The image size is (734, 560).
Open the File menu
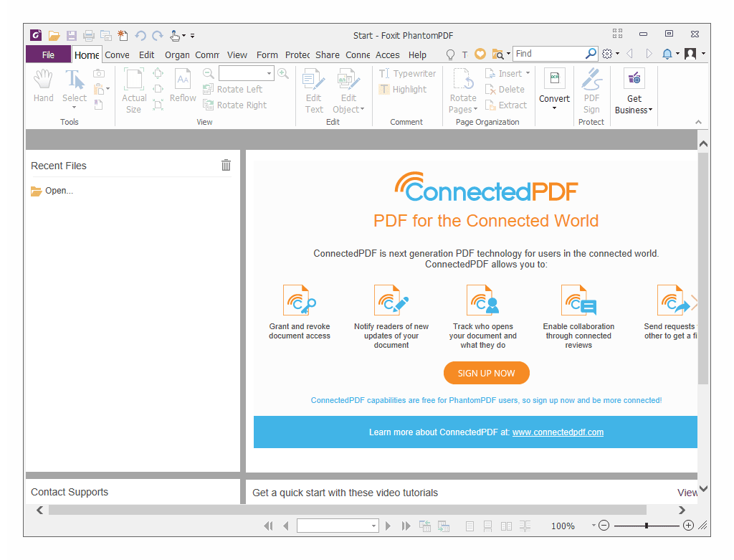[48, 54]
